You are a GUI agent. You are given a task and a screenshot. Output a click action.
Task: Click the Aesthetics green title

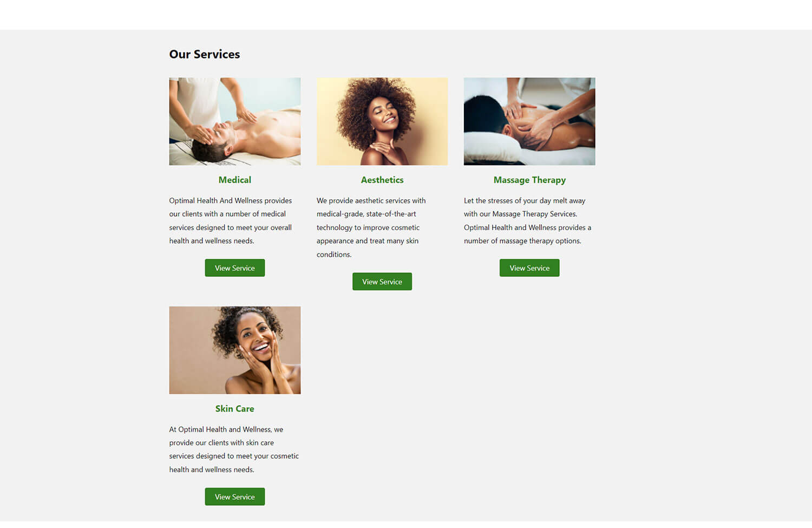pos(382,180)
